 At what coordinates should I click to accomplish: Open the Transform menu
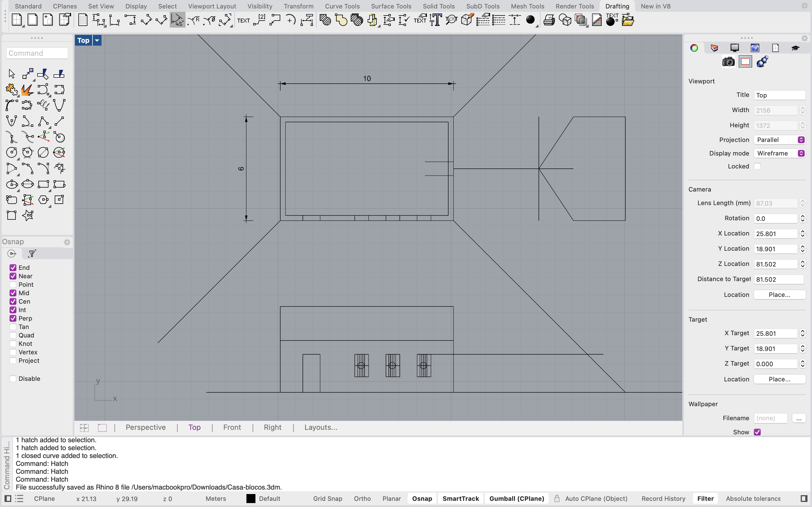[x=299, y=6]
